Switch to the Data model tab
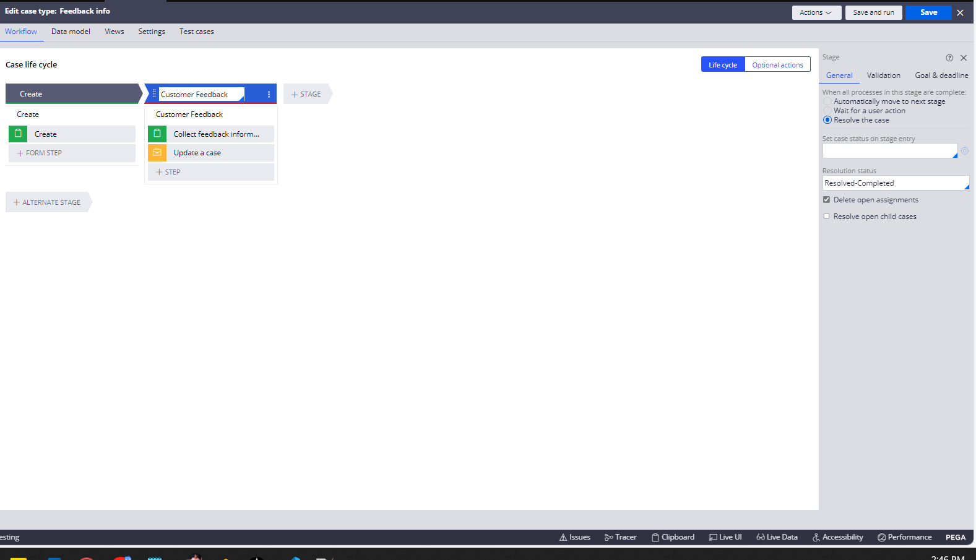Image resolution: width=976 pixels, height=560 pixels. [71, 32]
